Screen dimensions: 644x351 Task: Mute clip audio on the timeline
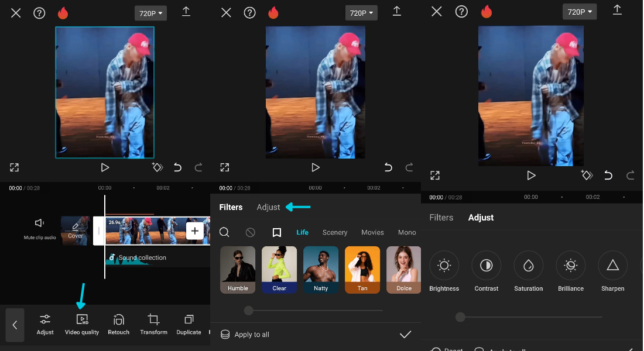tap(39, 228)
